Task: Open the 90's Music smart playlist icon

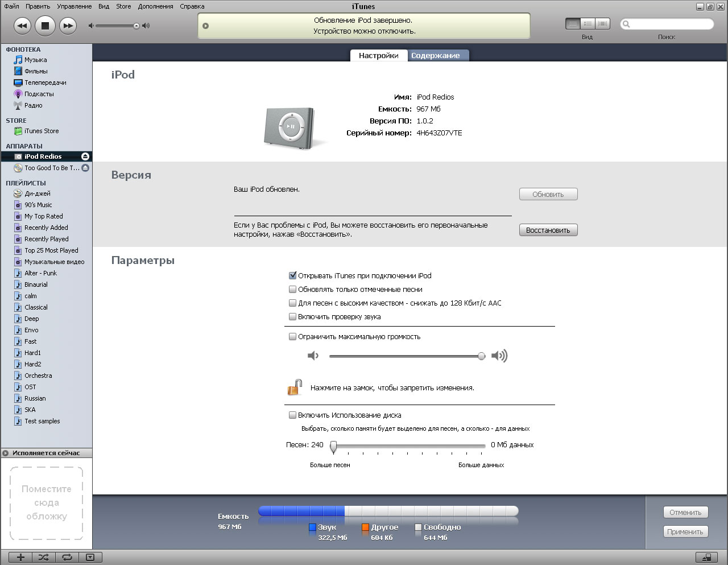Action: (18, 205)
